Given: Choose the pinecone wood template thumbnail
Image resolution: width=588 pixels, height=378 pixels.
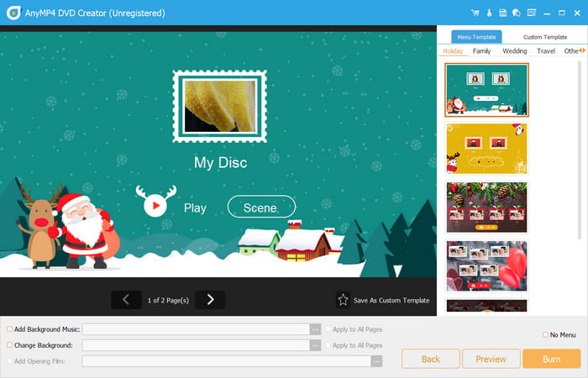Looking at the screenshot, I should 486,207.
